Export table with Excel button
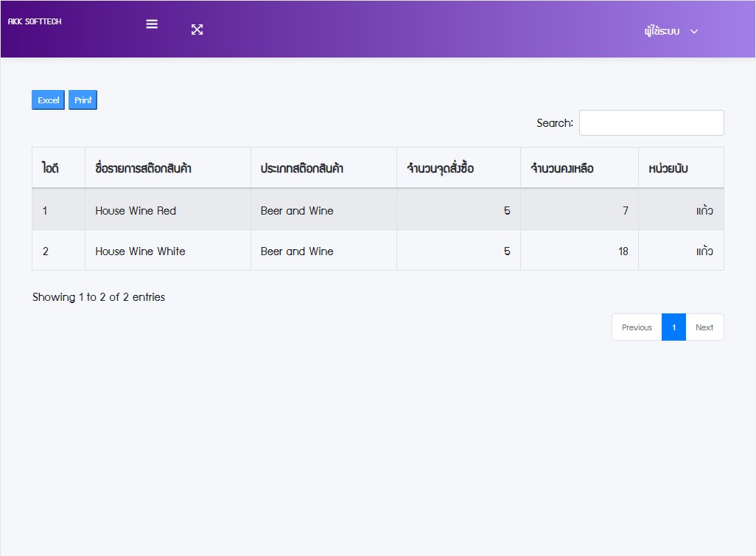 [x=48, y=100]
